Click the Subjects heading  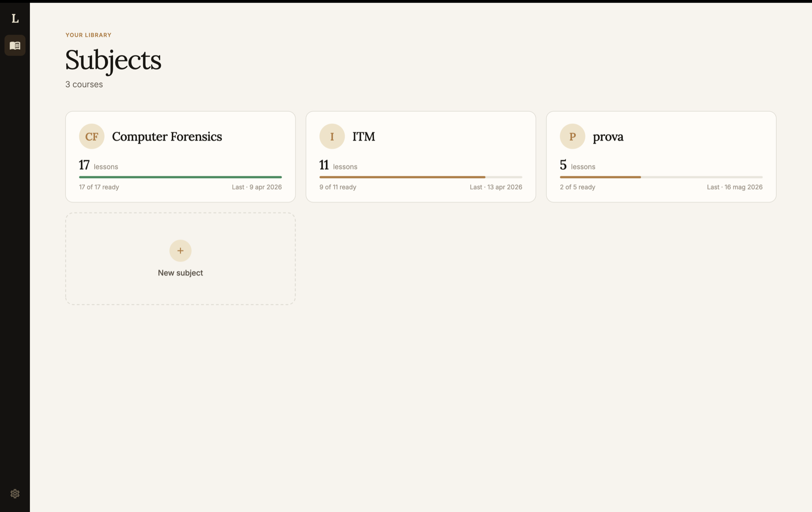click(x=113, y=60)
